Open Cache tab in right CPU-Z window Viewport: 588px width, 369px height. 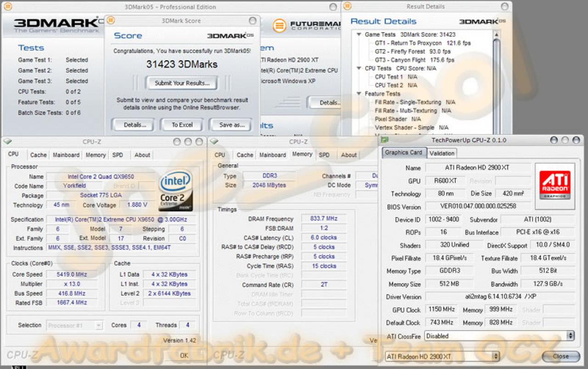pyautogui.click(x=245, y=155)
